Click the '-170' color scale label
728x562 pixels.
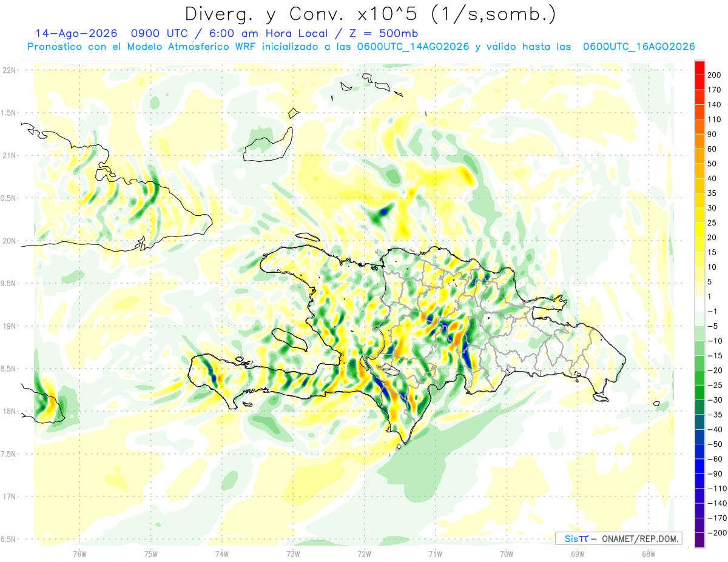(x=717, y=518)
